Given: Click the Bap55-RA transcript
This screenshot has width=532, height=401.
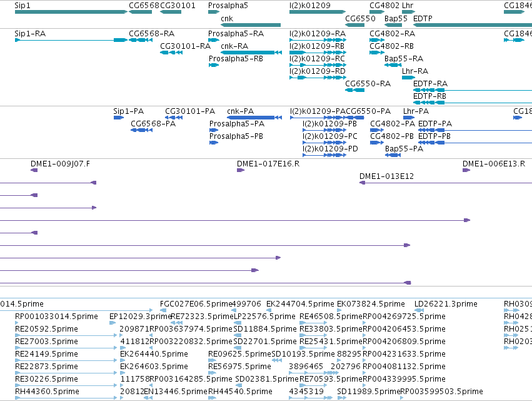Looking at the screenshot, I should pos(393,65).
